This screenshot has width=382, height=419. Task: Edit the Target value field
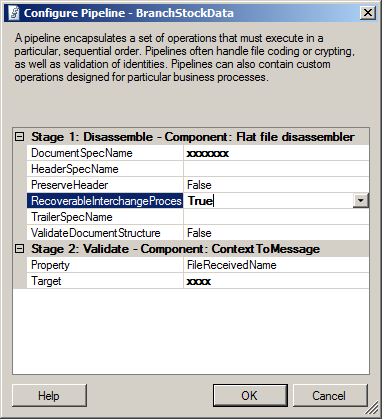pos(276,281)
